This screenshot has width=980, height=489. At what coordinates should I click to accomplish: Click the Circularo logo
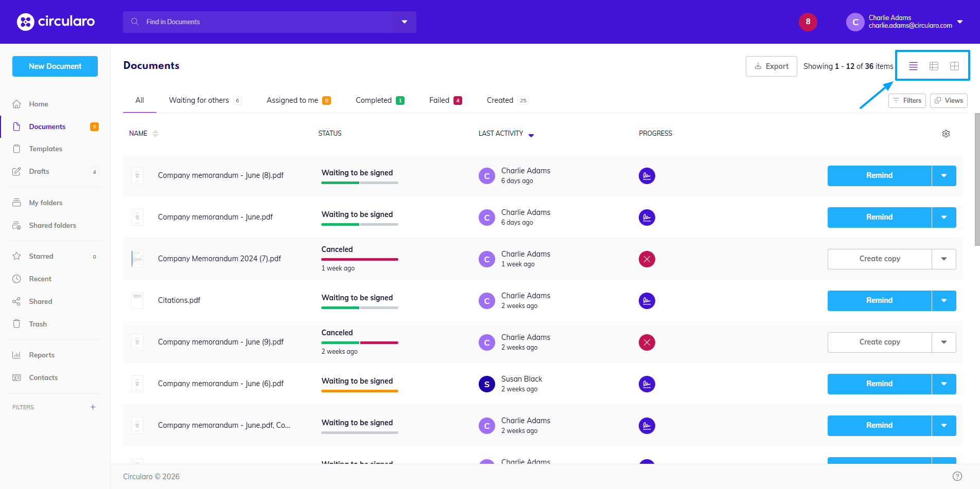click(x=56, y=22)
